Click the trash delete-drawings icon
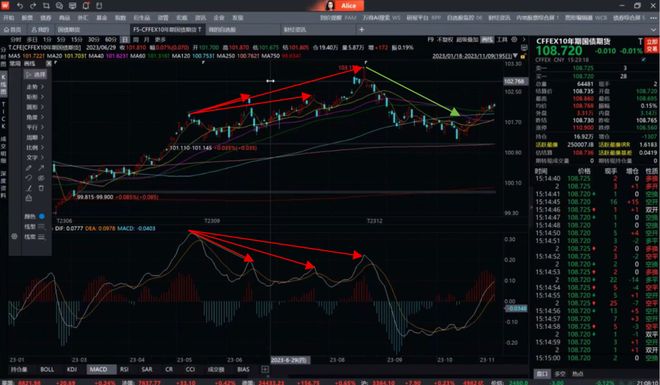 pyautogui.click(x=41, y=188)
